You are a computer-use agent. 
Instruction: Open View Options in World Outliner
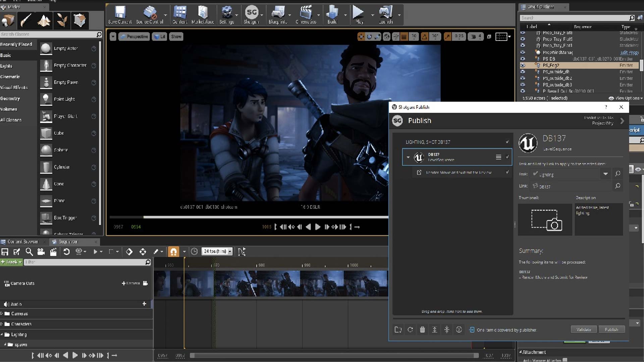(x=625, y=98)
